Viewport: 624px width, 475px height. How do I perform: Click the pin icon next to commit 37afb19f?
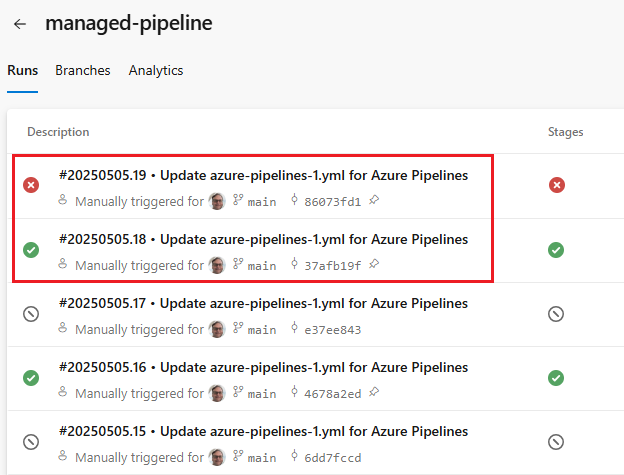point(373,265)
